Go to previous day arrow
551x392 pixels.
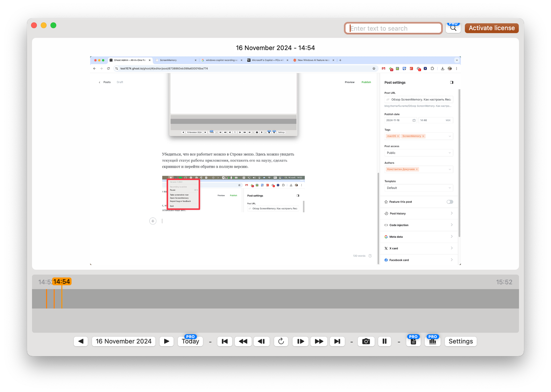click(81, 341)
